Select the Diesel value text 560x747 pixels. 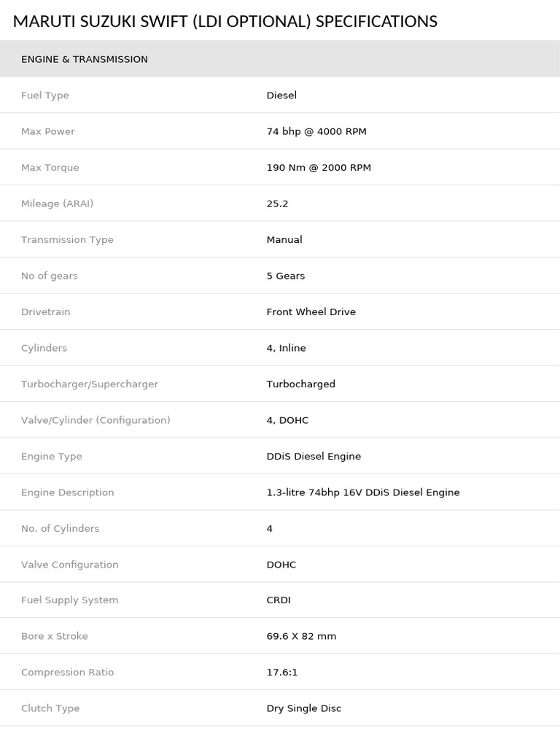[281, 96]
